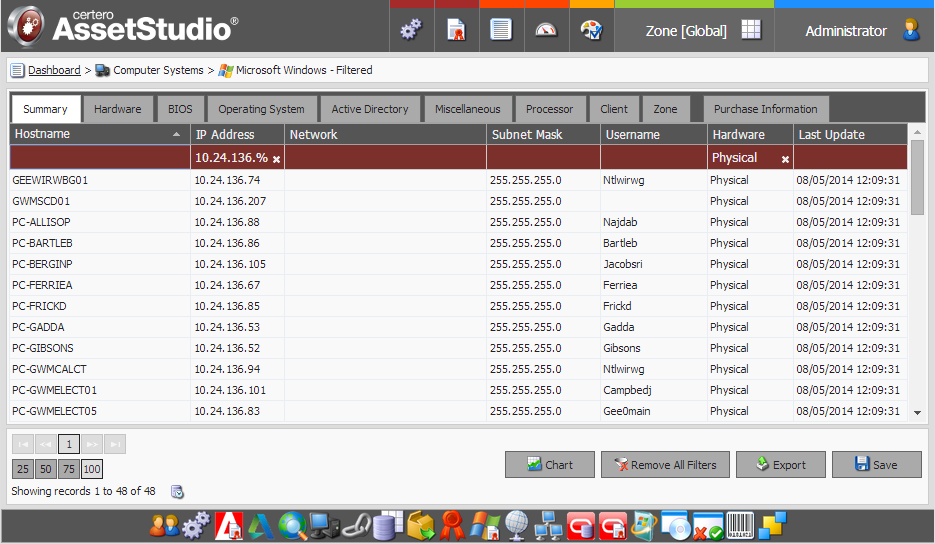This screenshot has height=544, width=935.
Task: Show 75 records per page
Action: coord(69,469)
